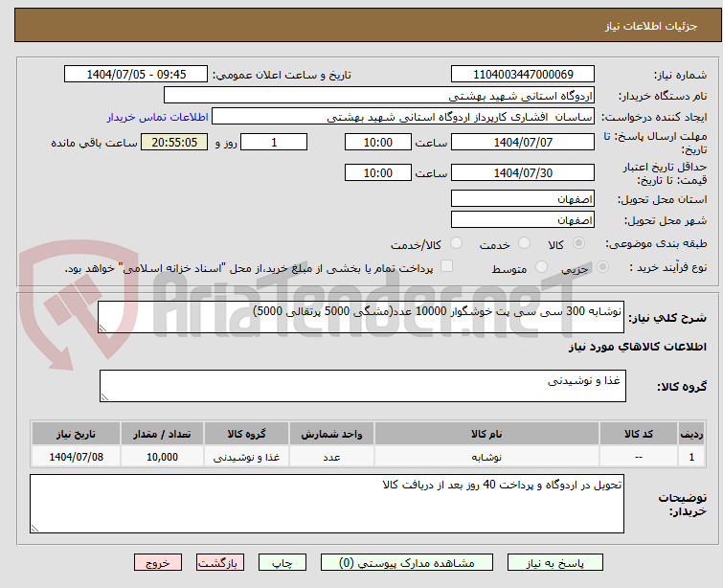Click the چاپ print button
The image size is (723, 588).
pos(282,563)
